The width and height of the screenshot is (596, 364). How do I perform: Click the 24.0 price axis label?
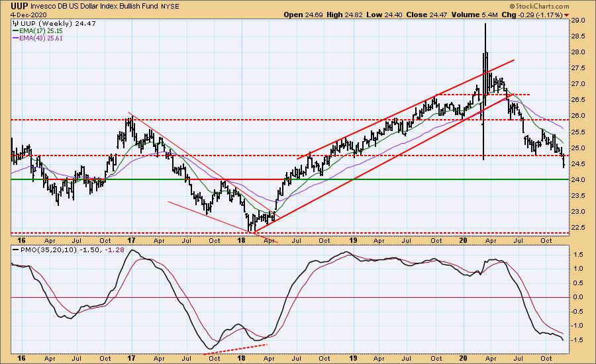(577, 180)
